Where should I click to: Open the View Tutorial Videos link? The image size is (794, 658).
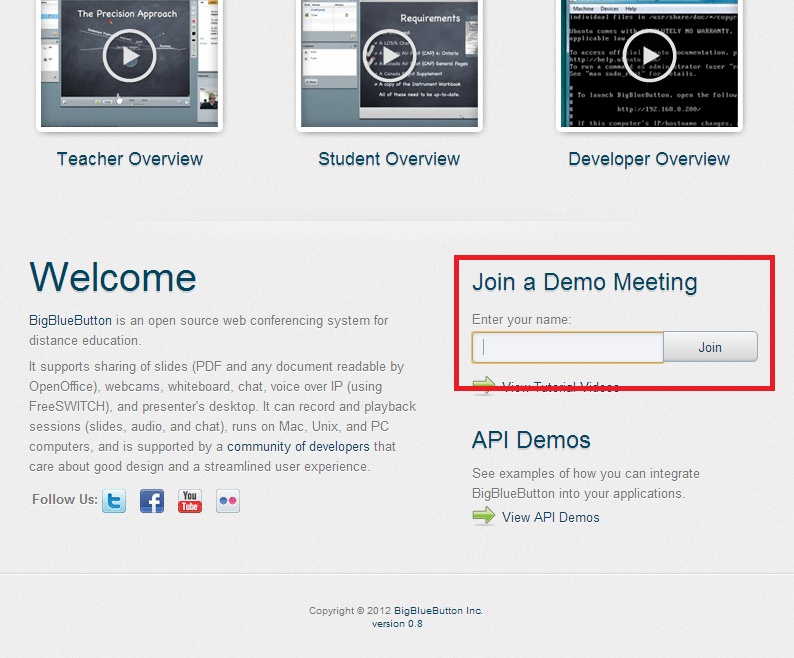pos(560,387)
